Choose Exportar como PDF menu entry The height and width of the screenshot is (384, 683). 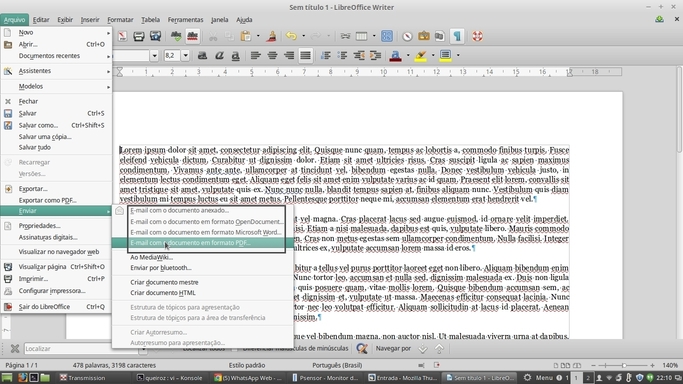tap(47, 200)
